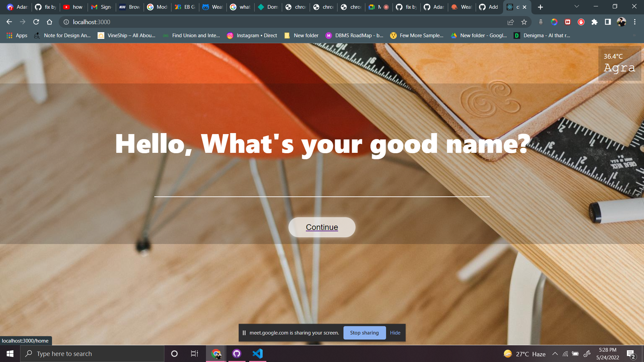The width and height of the screenshot is (644, 362).
Task: Open the ad blocker hand-icon extension
Action: pos(581,22)
